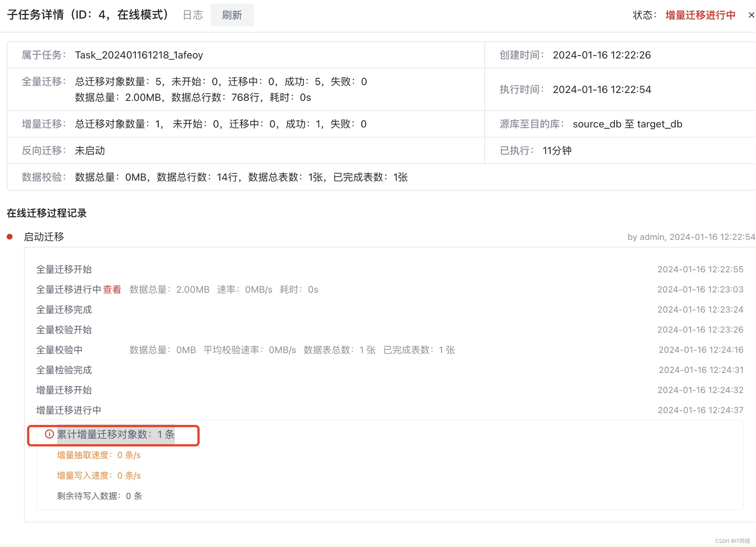Screen dimensions: 756x547
Task: Open 查看 link in full migration row
Action: pos(112,289)
